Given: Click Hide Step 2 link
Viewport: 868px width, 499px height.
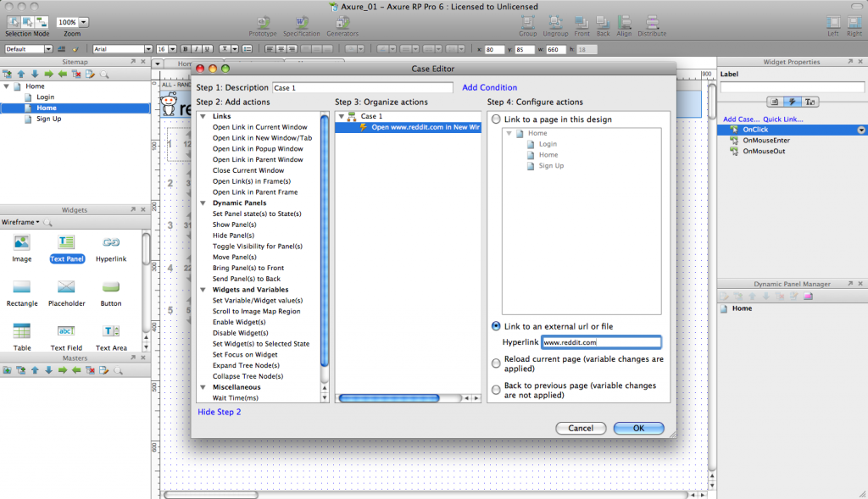Looking at the screenshot, I should 220,412.
